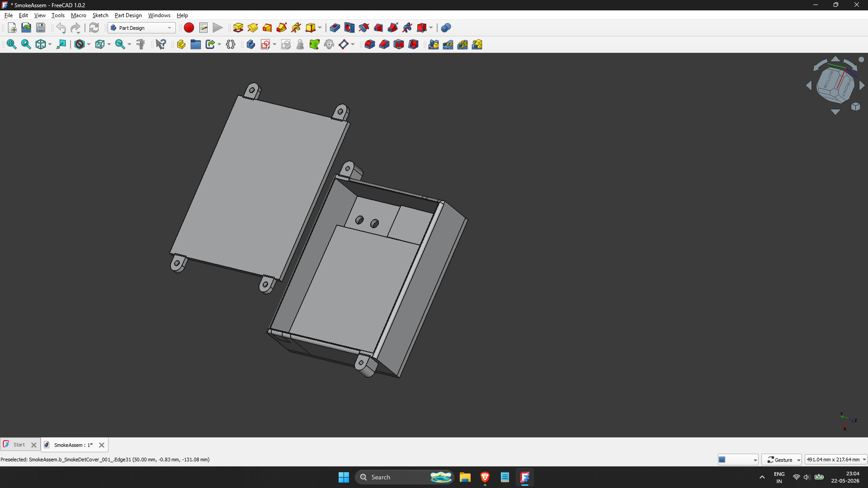
Task: Open the navigation cube mini-cube menu
Action: 856,107
